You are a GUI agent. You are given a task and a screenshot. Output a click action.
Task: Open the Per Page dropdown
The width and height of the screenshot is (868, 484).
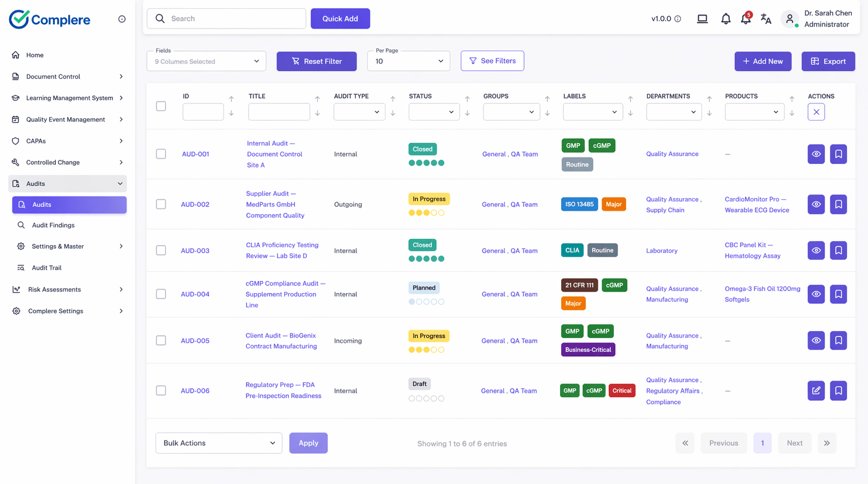(x=408, y=61)
